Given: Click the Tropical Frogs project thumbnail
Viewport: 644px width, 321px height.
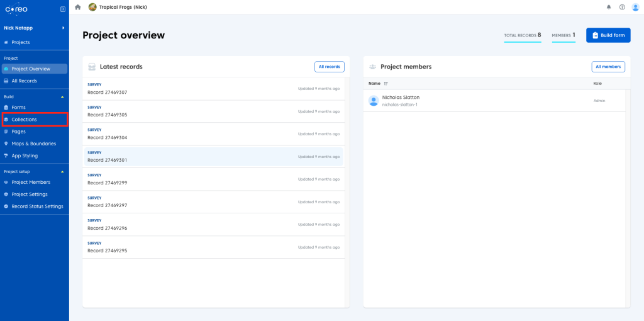Looking at the screenshot, I should pos(92,7).
